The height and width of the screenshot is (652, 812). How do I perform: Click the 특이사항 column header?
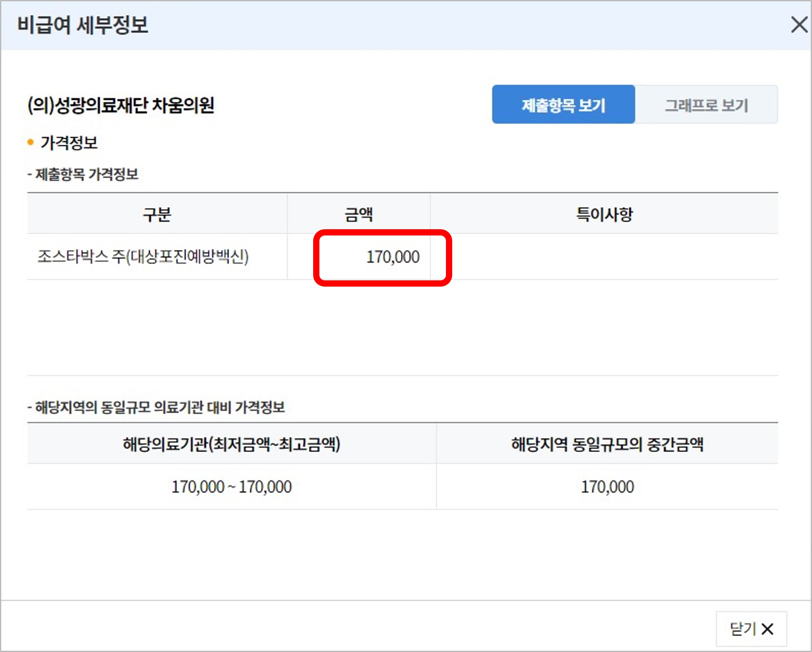click(604, 214)
